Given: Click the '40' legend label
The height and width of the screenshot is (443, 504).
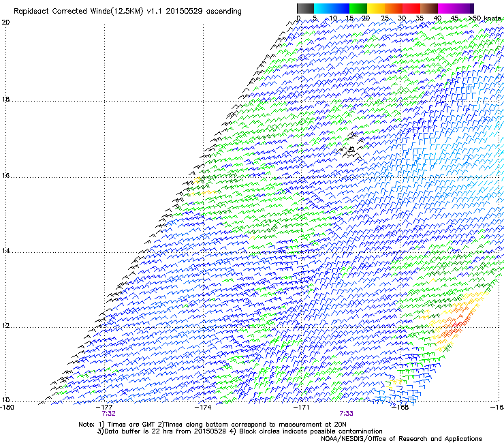Looking at the screenshot, I should click(x=437, y=18).
